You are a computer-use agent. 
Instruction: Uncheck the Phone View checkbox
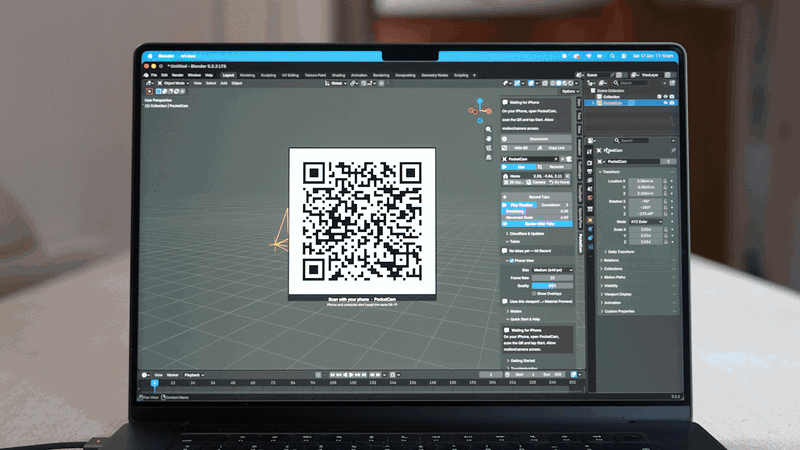(x=512, y=261)
